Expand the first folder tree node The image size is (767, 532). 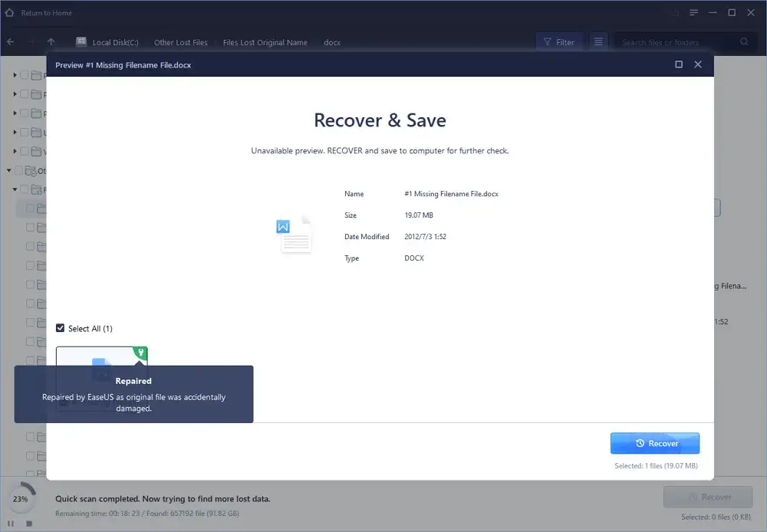15,75
